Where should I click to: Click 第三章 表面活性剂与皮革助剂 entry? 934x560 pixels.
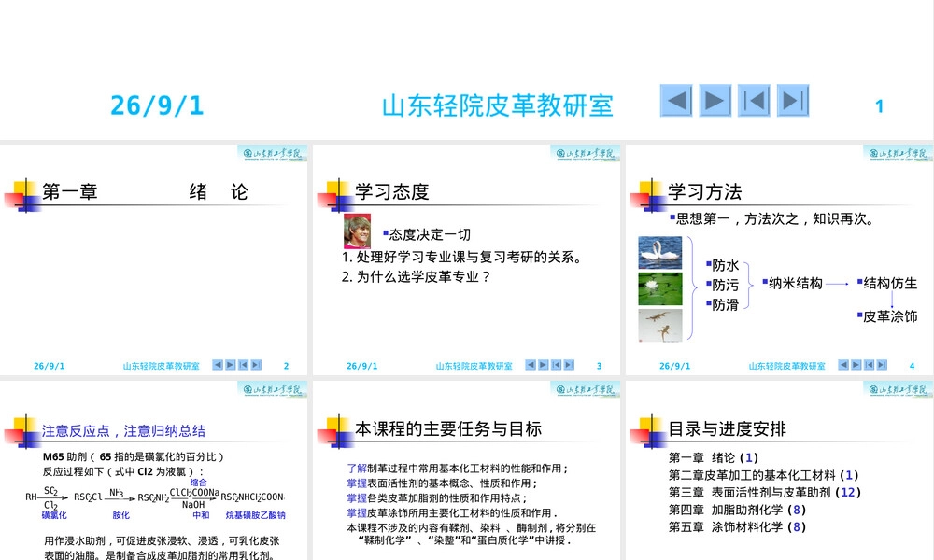click(764, 492)
